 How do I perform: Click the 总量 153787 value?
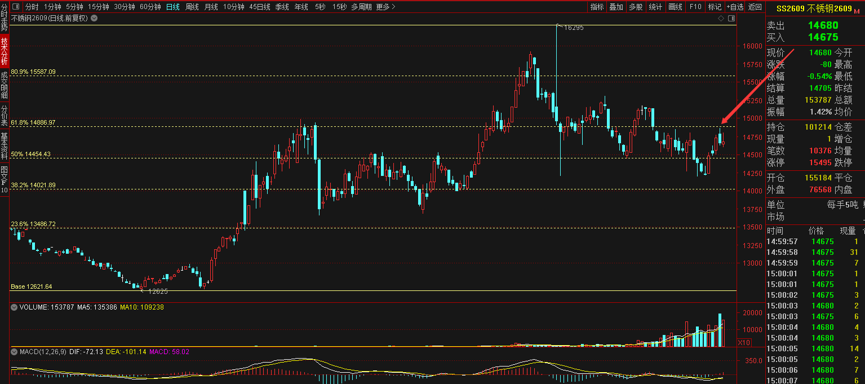pyautogui.click(x=819, y=100)
